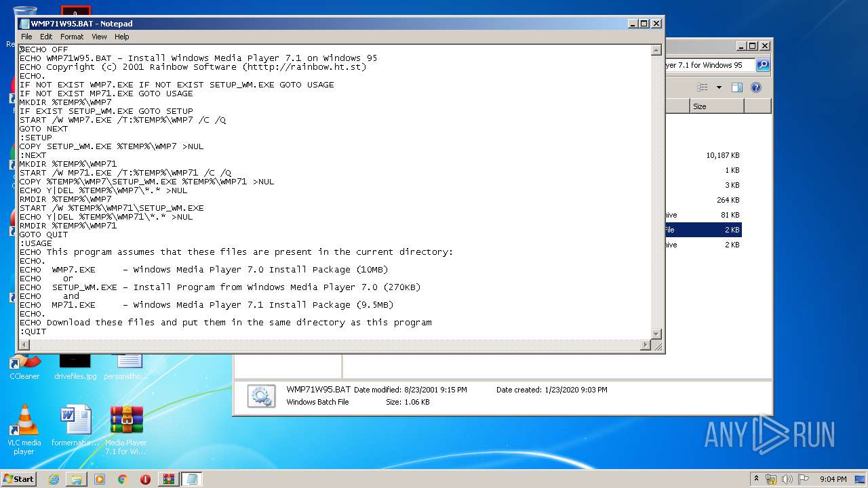Close the Notepad window
The height and width of the screenshot is (488, 868).
pos(656,24)
